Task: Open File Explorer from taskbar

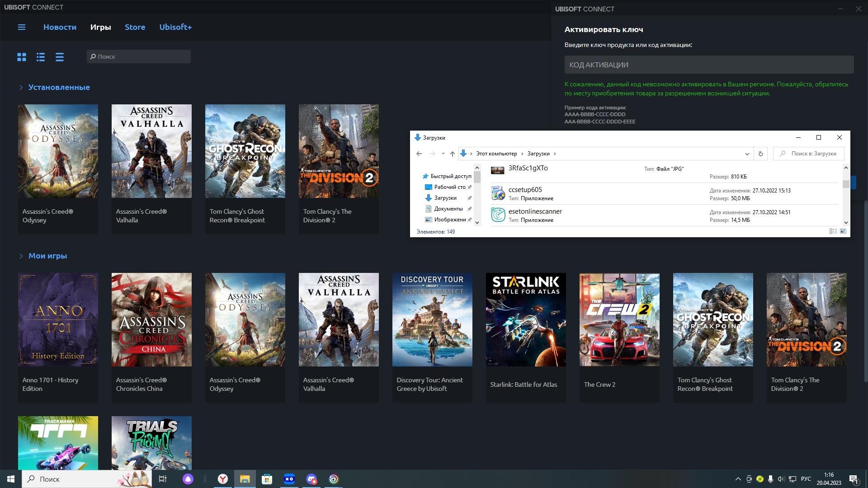Action: click(245, 479)
